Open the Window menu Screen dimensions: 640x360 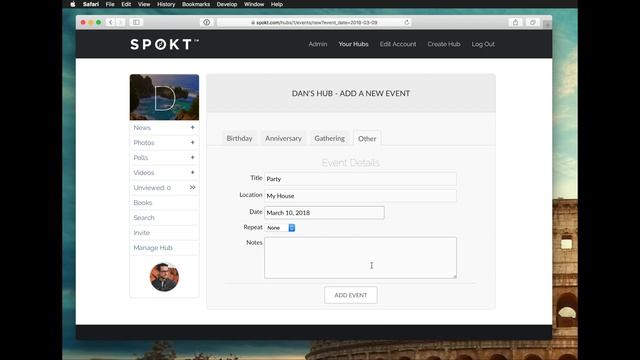click(x=254, y=4)
